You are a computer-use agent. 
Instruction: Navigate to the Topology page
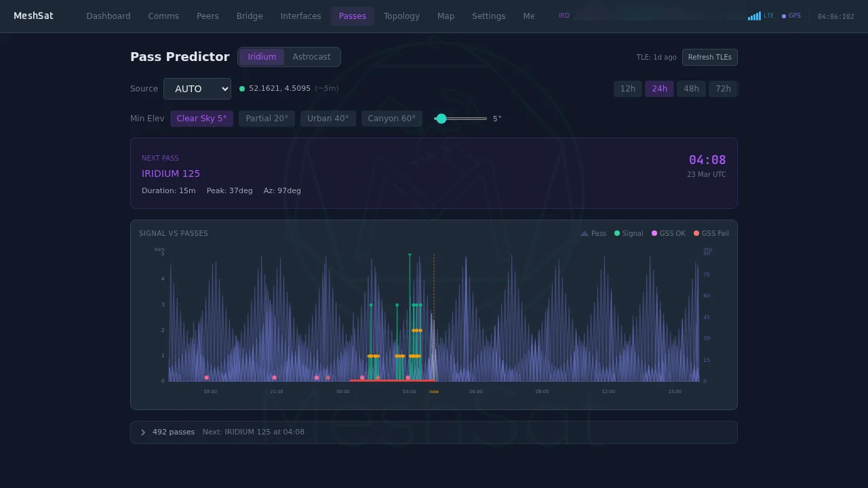coord(401,16)
